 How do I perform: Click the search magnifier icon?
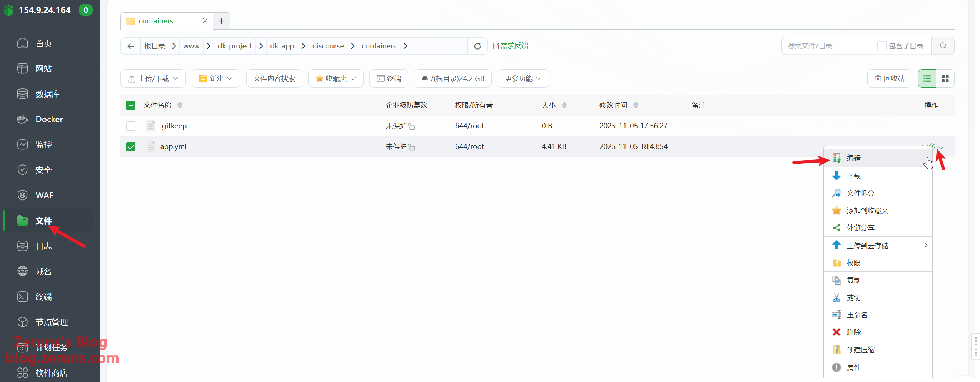943,46
